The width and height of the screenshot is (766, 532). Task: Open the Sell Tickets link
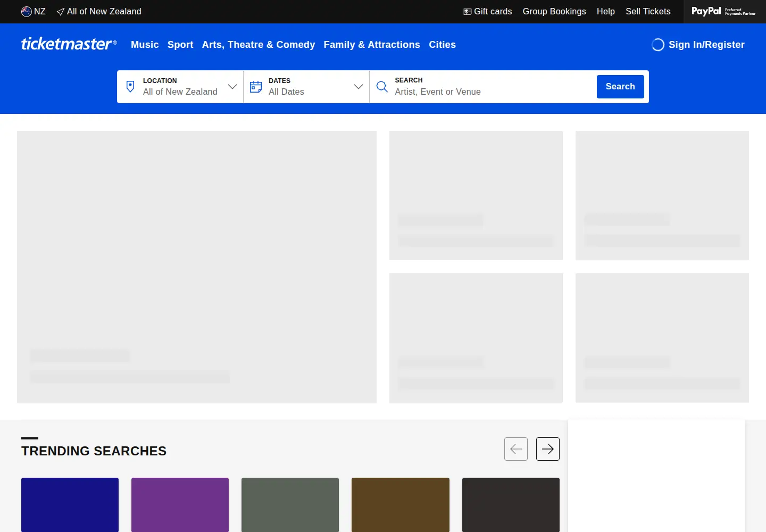pyautogui.click(x=648, y=12)
